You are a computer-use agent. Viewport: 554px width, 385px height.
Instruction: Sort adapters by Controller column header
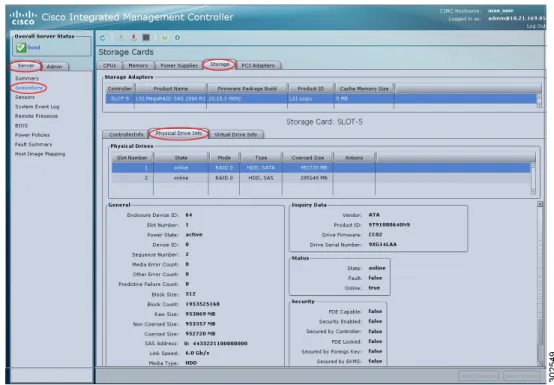[x=120, y=89]
